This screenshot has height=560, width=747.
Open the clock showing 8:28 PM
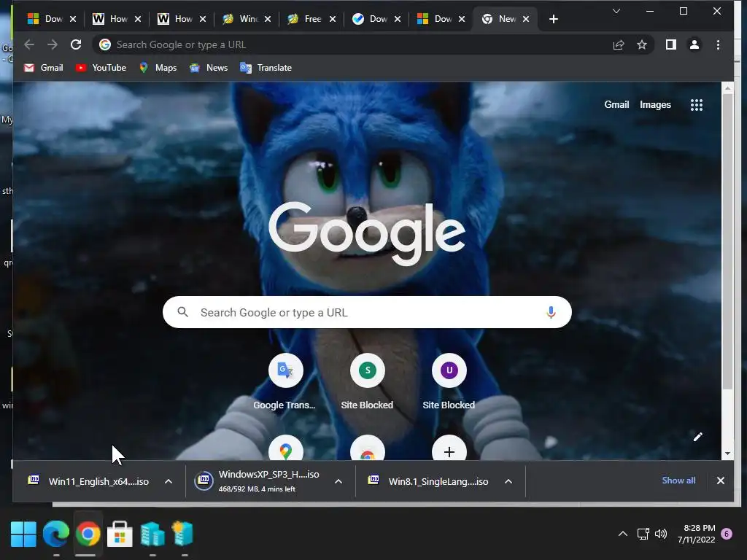click(696, 534)
